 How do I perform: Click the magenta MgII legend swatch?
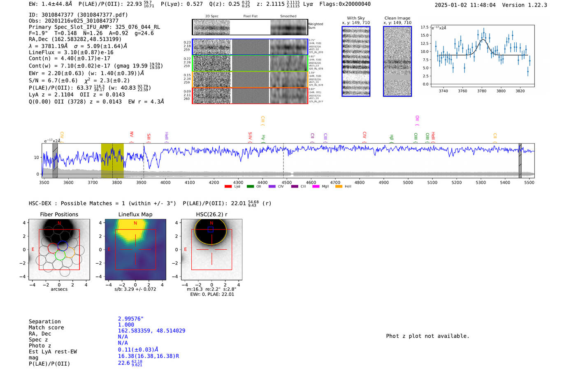(316, 186)
